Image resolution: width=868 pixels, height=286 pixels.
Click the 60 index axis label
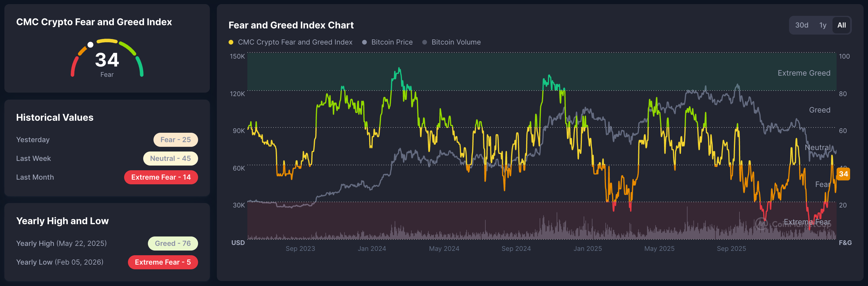pos(843,131)
